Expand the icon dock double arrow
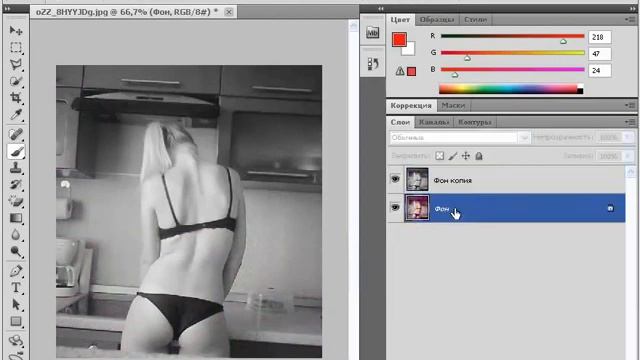The image size is (640, 360). point(380,8)
